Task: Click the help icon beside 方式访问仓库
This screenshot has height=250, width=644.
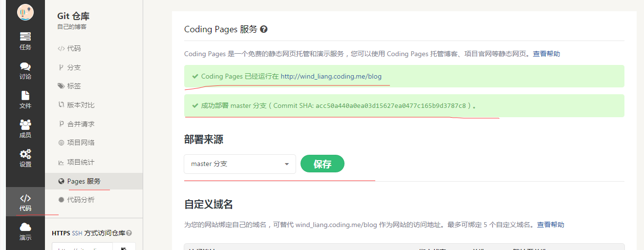Action: [129, 233]
